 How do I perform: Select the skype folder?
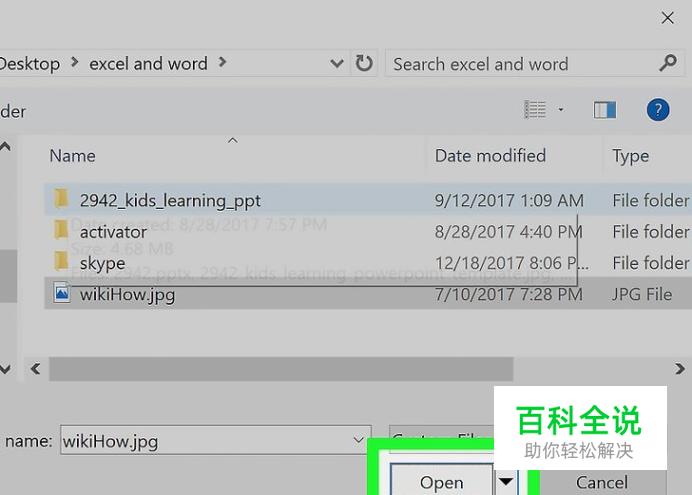click(x=102, y=263)
